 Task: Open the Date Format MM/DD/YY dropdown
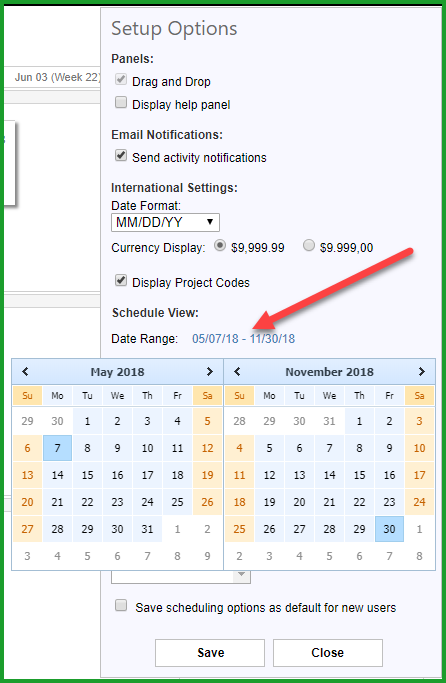tap(166, 222)
